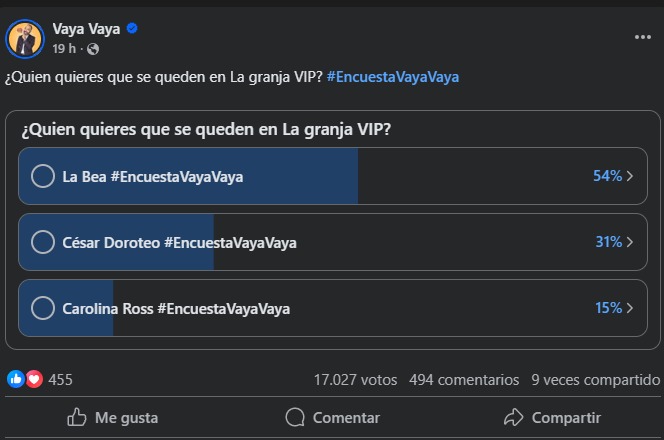This screenshot has height=440, width=664.
Task: Select the Carolina Ross radio option
Action: pos(43,308)
